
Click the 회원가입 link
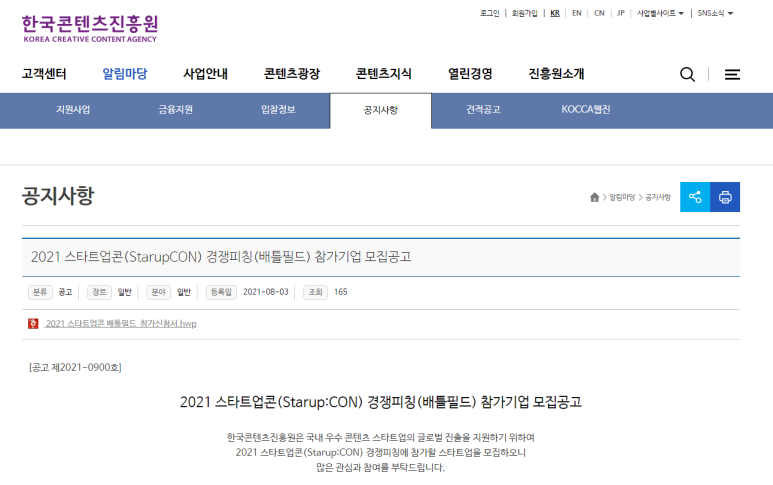[525, 13]
